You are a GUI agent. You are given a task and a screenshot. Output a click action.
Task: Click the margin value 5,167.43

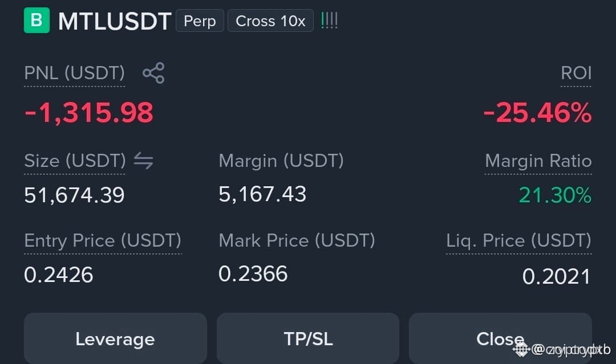[262, 194]
